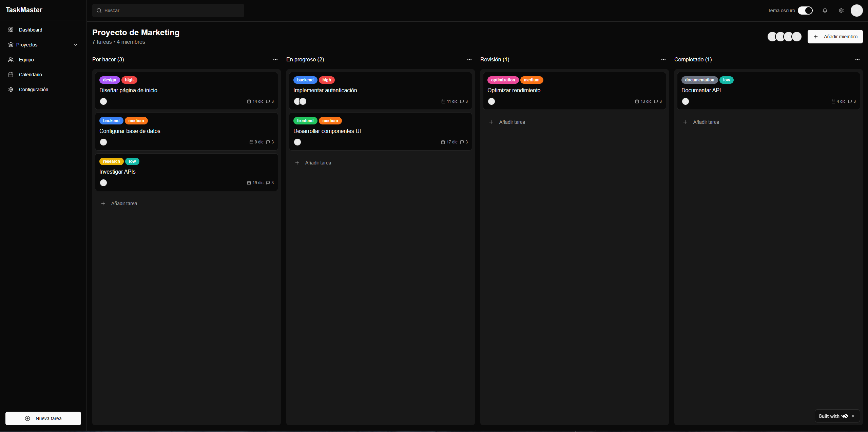Viewport: 868px width, 432px height.
Task: Click the notifications bell icon
Action: [x=825, y=11]
